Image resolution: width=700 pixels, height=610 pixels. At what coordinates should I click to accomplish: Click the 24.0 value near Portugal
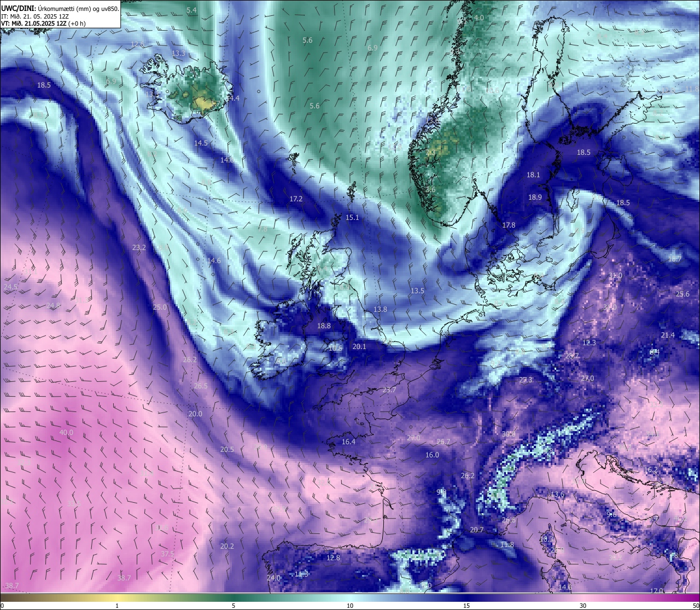273,578
